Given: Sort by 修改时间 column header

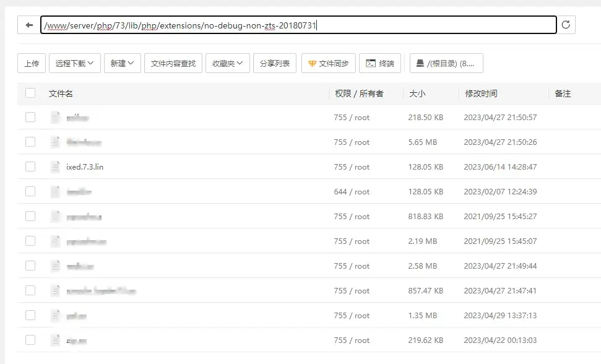Looking at the screenshot, I should pos(481,93).
